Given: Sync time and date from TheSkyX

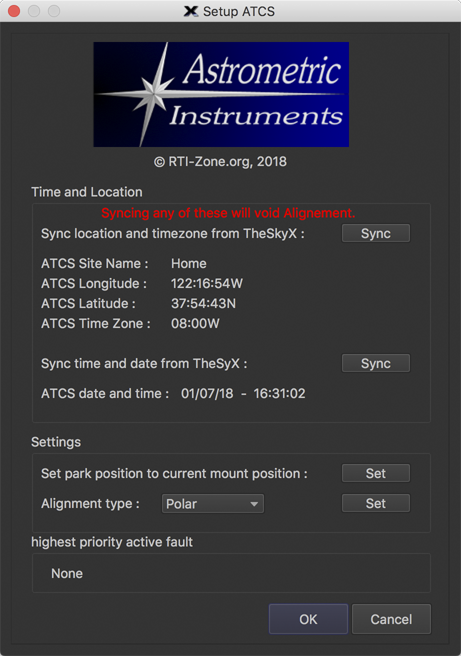Looking at the screenshot, I should click(376, 363).
